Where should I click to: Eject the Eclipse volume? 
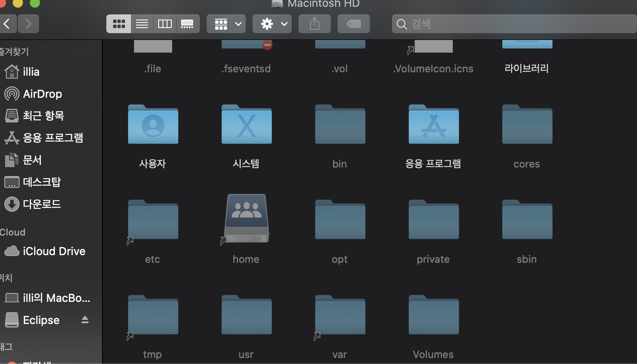click(x=85, y=320)
